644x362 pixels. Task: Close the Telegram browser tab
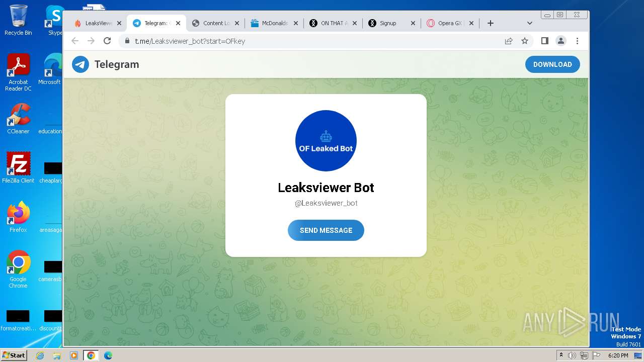coord(178,23)
